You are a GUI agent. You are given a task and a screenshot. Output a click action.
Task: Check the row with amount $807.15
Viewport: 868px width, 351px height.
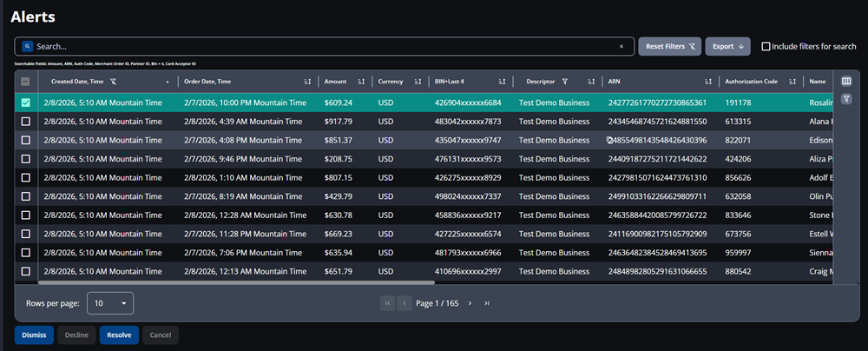[25, 178]
